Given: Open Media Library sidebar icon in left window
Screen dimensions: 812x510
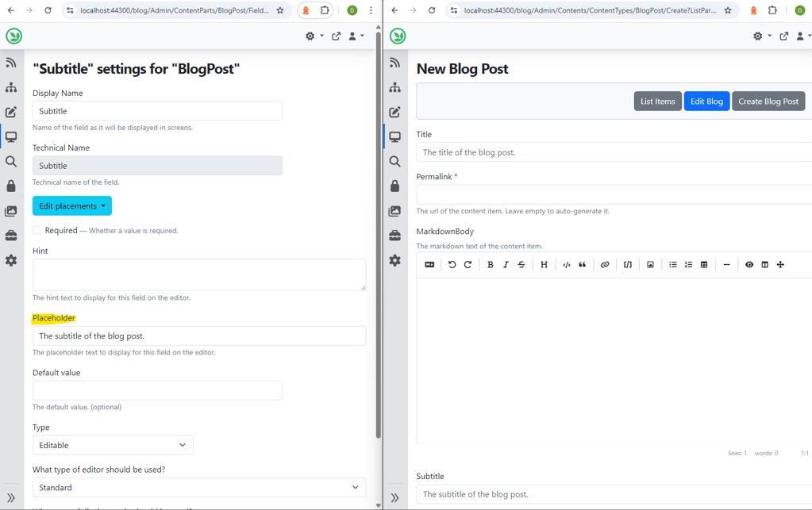Looking at the screenshot, I should pyautogui.click(x=11, y=211).
